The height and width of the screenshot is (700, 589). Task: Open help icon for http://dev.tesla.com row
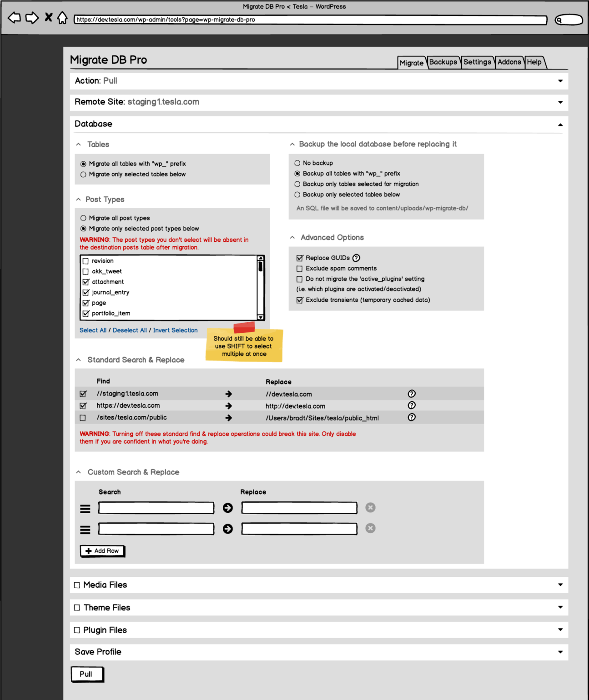pyautogui.click(x=412, y=405)
